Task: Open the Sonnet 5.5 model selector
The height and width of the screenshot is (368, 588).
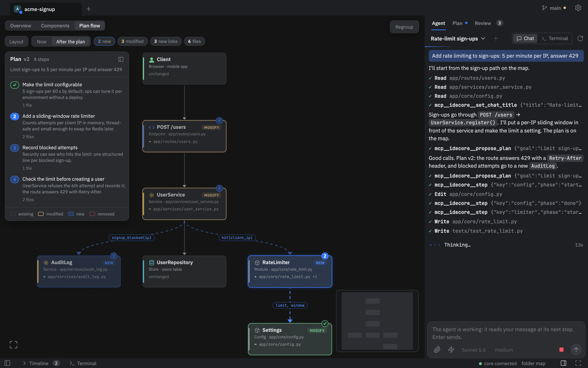Action: point(473,350)
